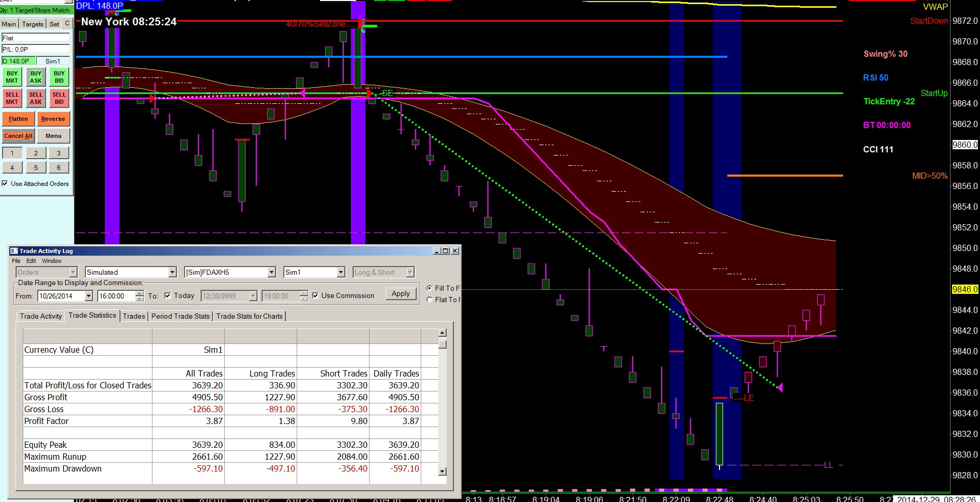The image size is (980, 502).
Task: Open the Long & Short dropdown
Action: (410, 272)
